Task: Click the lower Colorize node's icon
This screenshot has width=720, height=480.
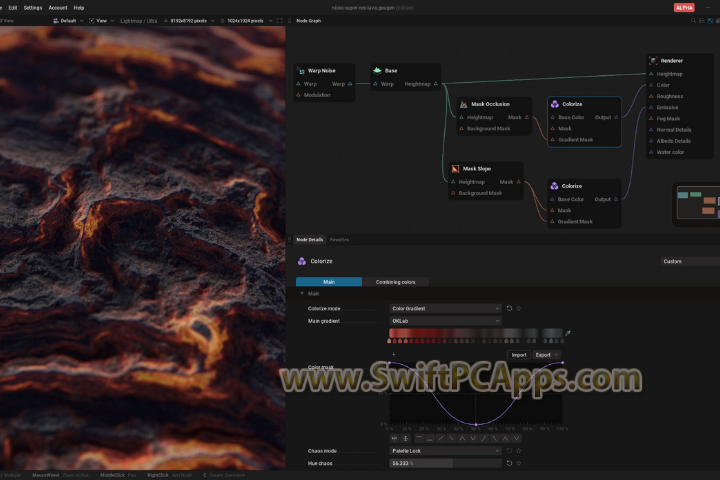Action: [554, 186]
